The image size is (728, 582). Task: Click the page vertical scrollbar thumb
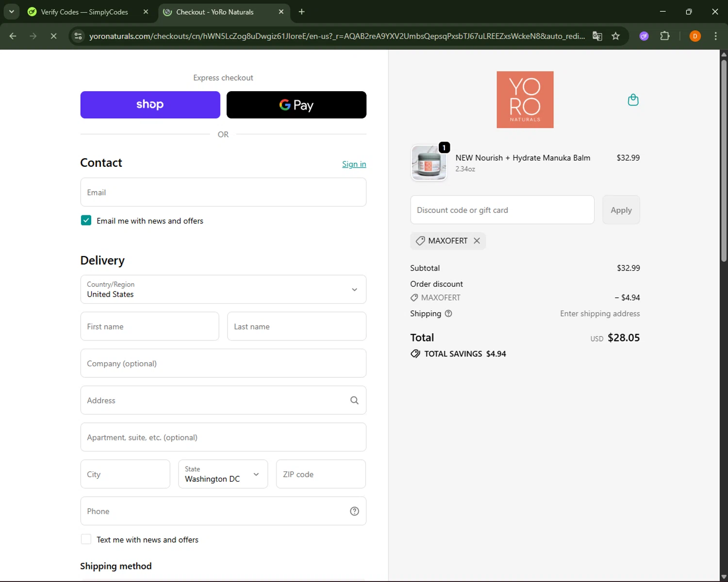point(724,160)
